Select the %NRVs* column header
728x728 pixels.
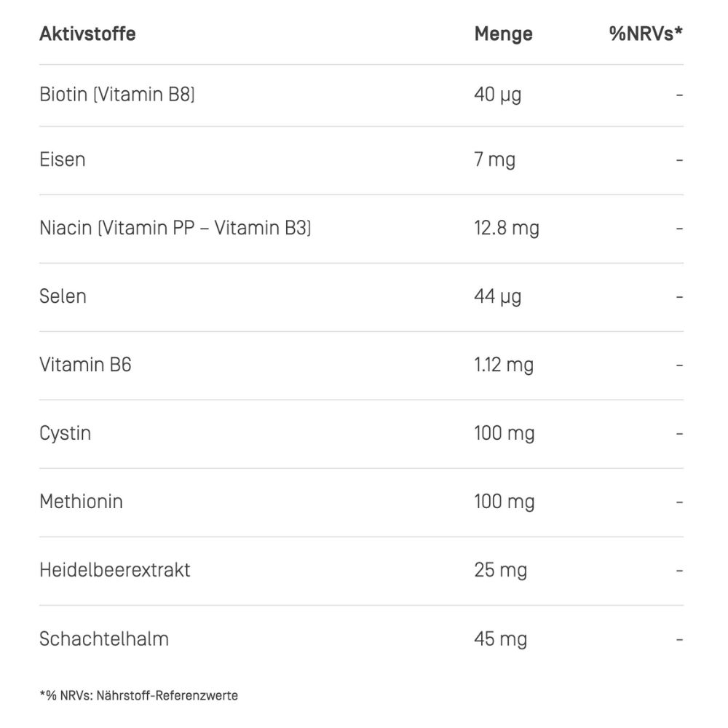(646, 33)
